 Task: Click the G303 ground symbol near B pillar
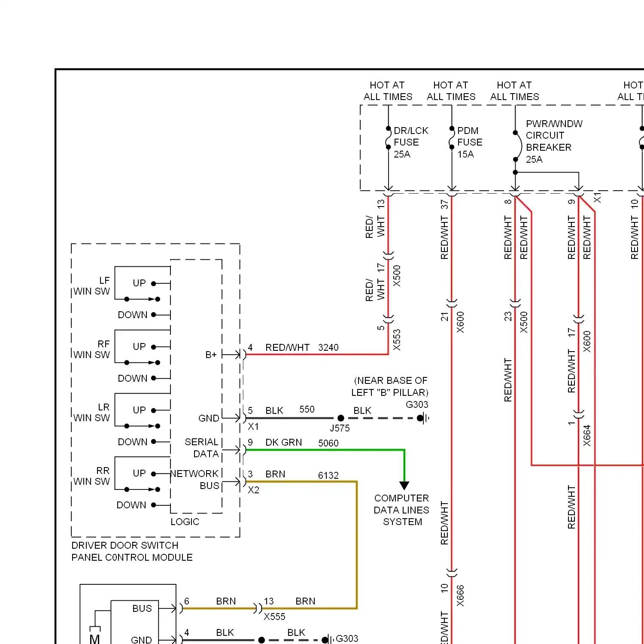tap(423, 418)
